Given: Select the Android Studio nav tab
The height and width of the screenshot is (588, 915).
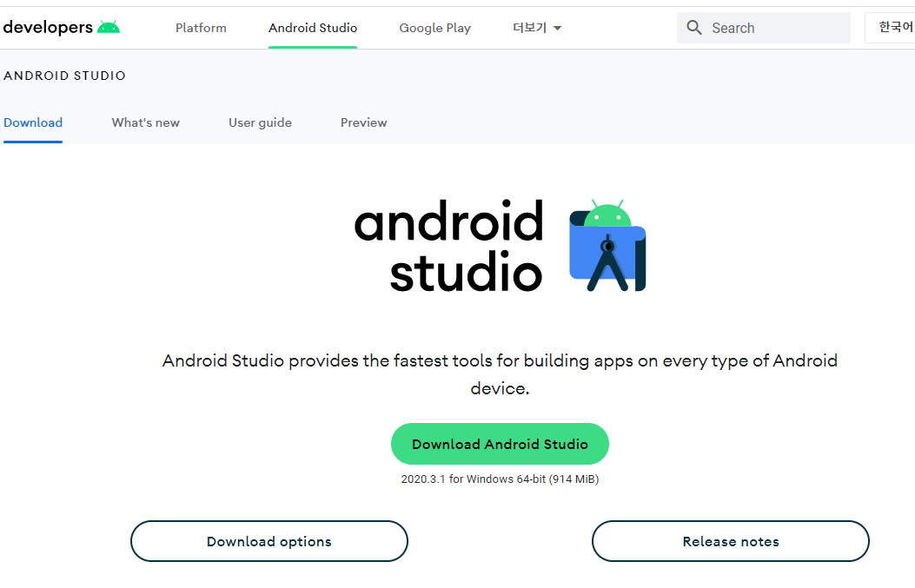Looking at the screenshot, I should pyautogui.click(x=313, y=28).
